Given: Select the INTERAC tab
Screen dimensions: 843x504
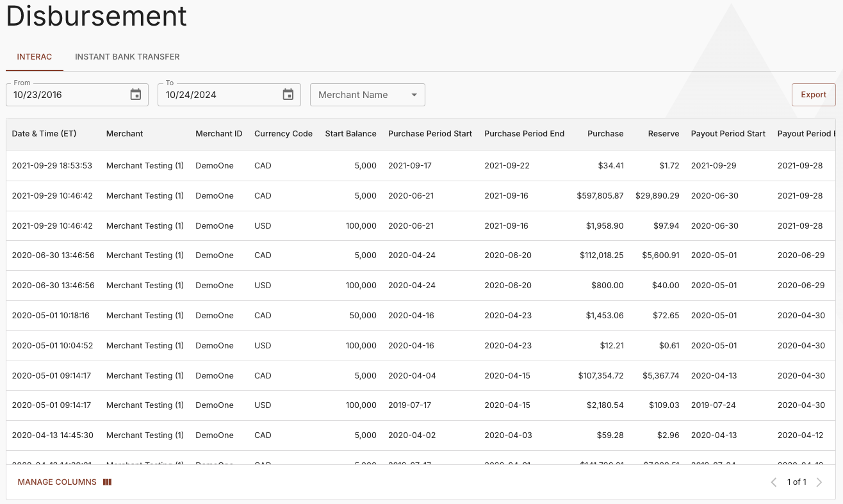Looking at the screenshot, I should point(34,56).
